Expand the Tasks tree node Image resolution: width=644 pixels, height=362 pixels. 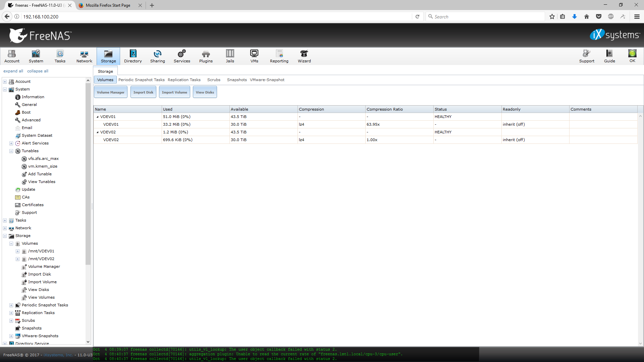[5, 220]
